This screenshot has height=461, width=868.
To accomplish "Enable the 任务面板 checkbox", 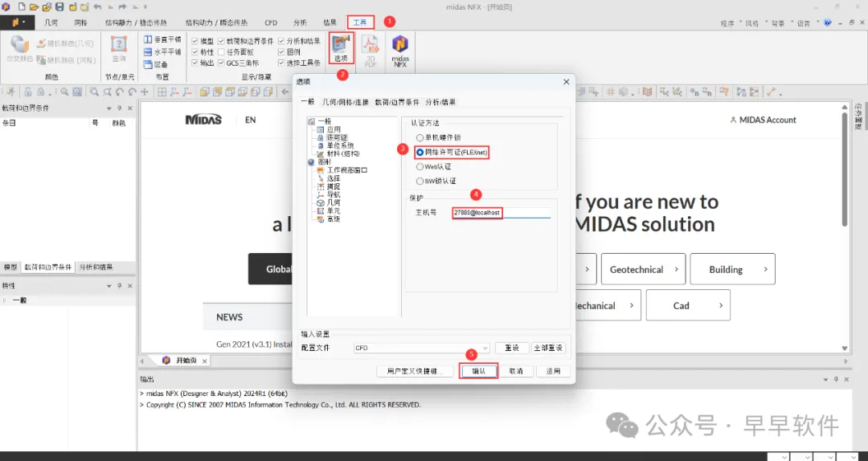I will [222, 52].
